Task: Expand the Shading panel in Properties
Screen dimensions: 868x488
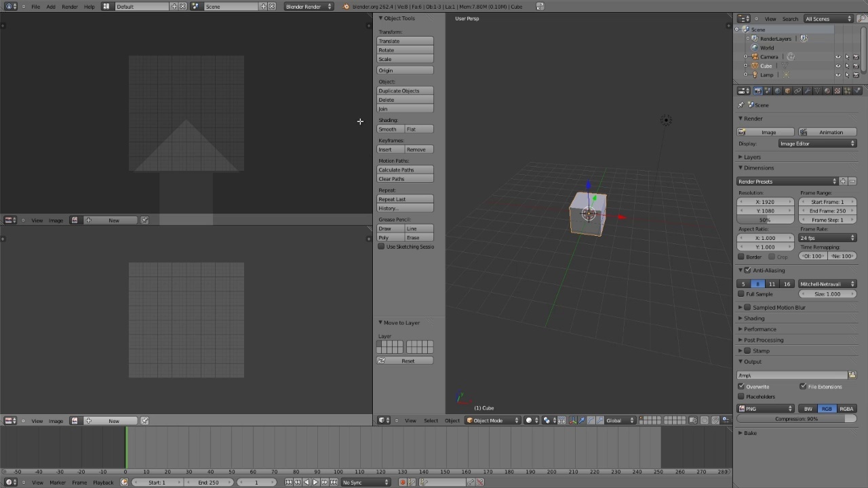Action: tap(753, 318)
